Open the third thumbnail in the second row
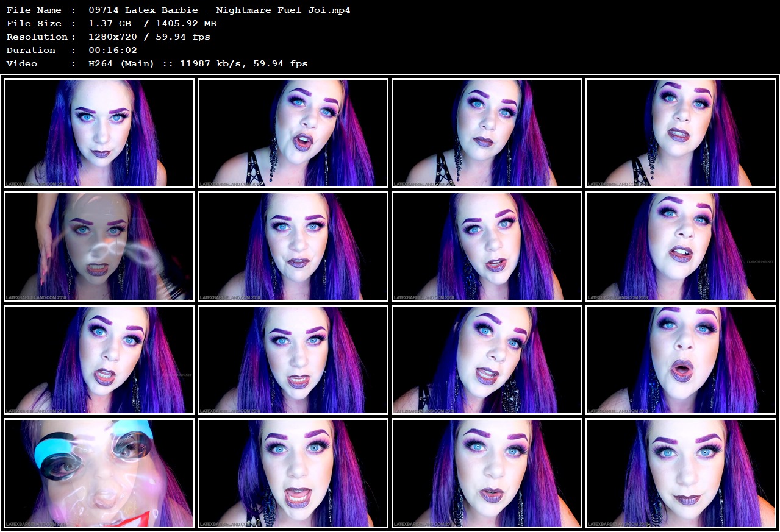Screen dimensions: 780x532 click(487, 246)
